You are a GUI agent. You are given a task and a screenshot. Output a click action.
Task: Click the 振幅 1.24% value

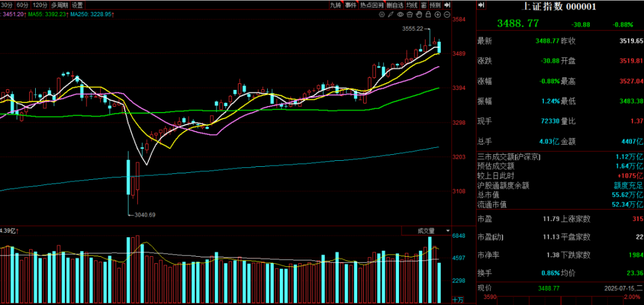tap(550, 101)
